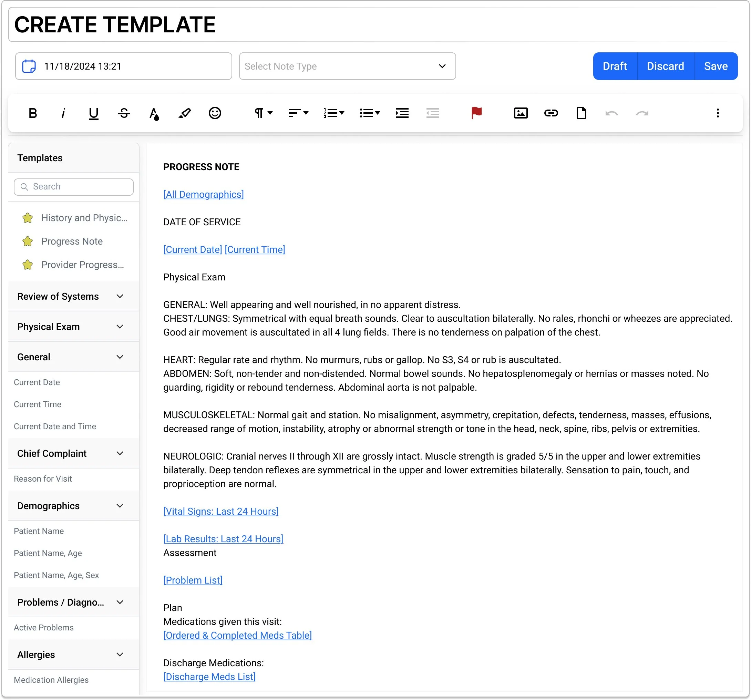This screenshot has height=700, width=751.
Task: Collapse the Demographics section
Action: (120, 506)
